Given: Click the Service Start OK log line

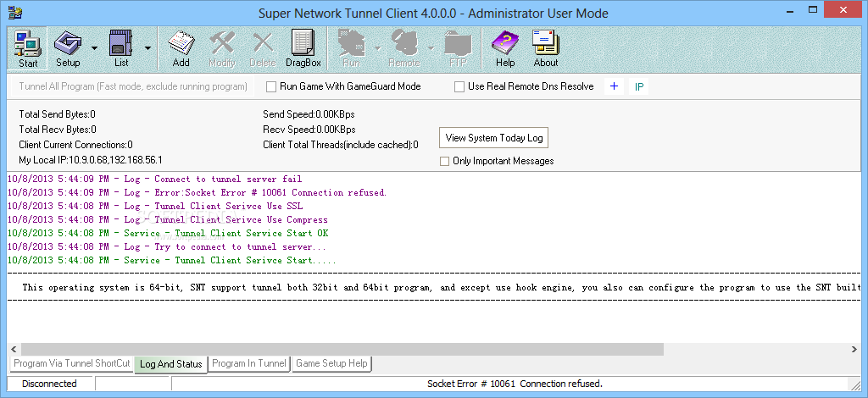Looking at the screenshot, I should (168, 233).
